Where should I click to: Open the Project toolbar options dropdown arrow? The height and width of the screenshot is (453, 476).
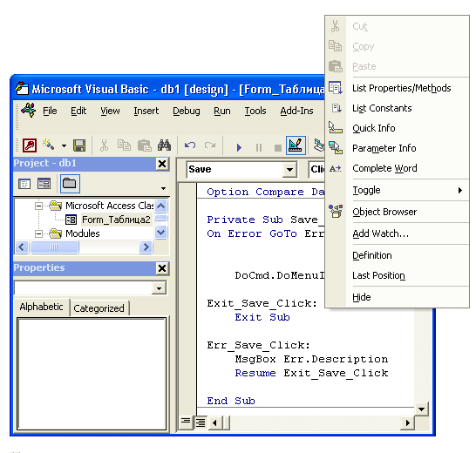point(163,189)
